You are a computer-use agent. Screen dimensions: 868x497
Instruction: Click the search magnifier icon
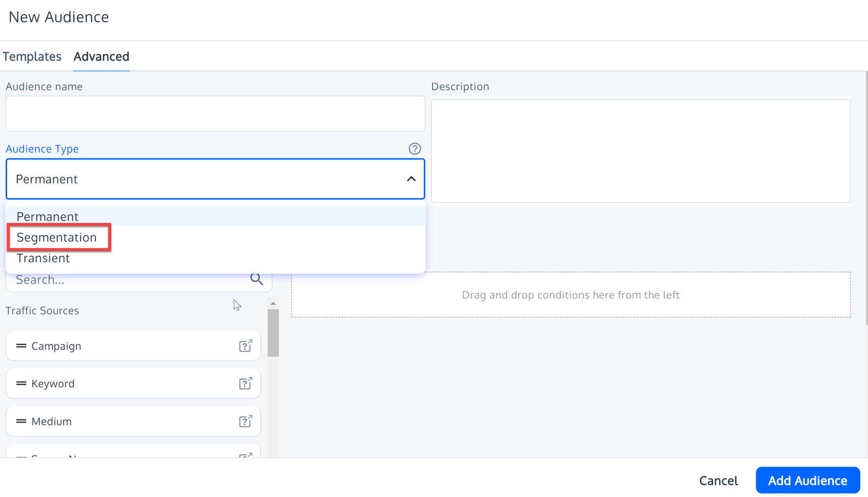256,279
